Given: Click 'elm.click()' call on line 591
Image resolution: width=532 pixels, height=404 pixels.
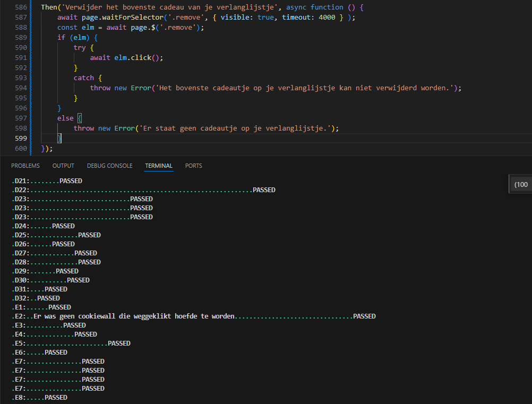Looking at the screenshot, I should 136,58.
